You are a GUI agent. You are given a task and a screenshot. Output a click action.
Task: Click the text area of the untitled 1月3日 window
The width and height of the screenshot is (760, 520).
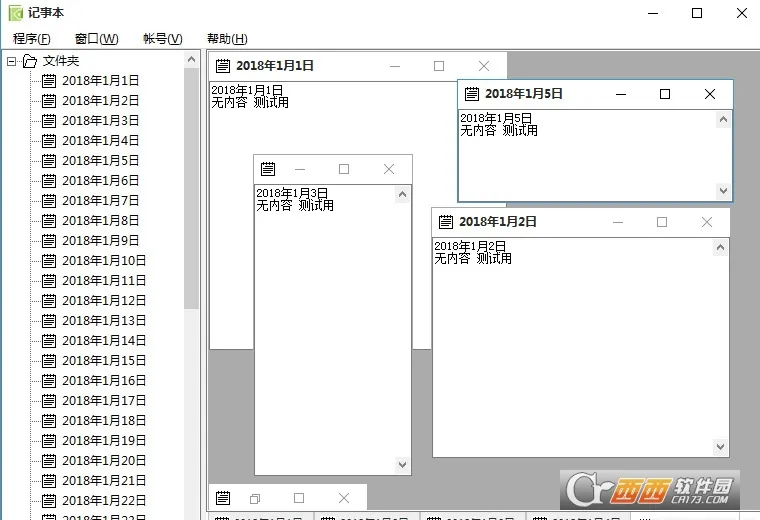point(325,330)
